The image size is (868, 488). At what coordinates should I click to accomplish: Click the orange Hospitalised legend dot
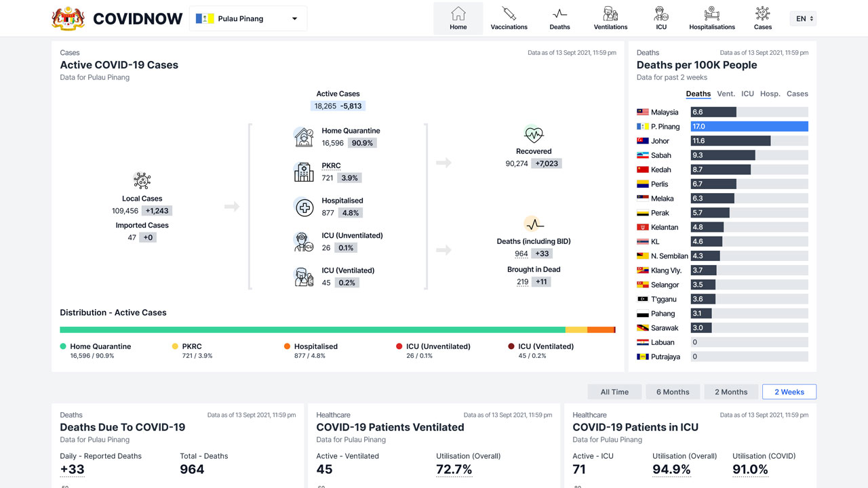coord(288,346)
